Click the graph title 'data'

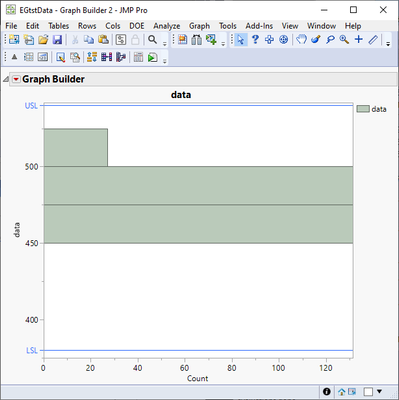(x=181, y=95)
